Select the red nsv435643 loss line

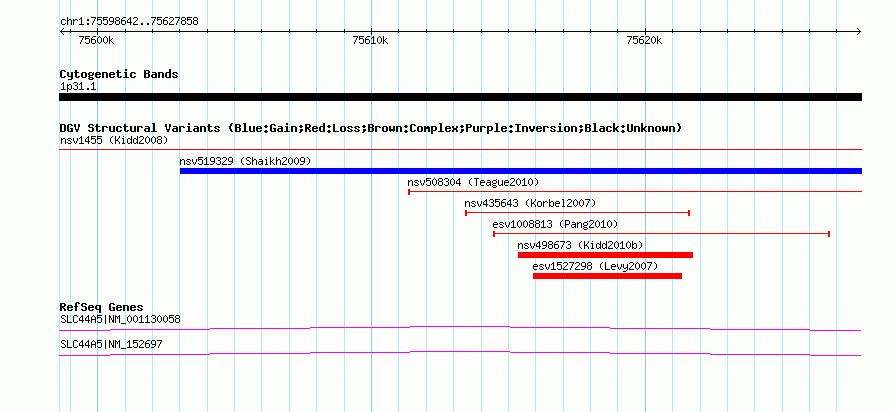click(x=577, y=213)
